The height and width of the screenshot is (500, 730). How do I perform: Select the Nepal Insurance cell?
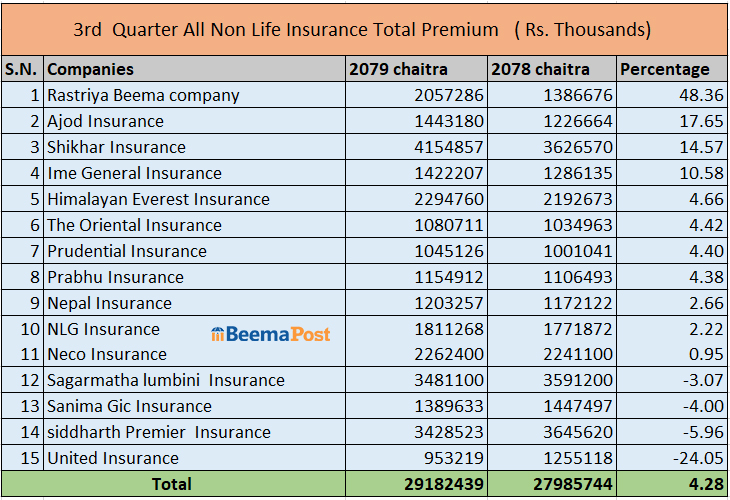click(109, 303)
